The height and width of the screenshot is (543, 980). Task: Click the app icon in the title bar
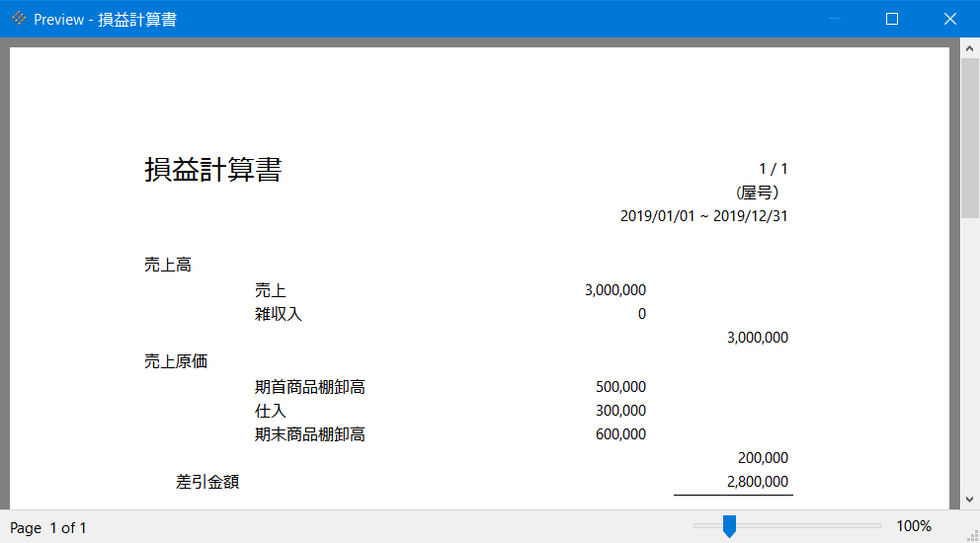(x=19, y=19)
